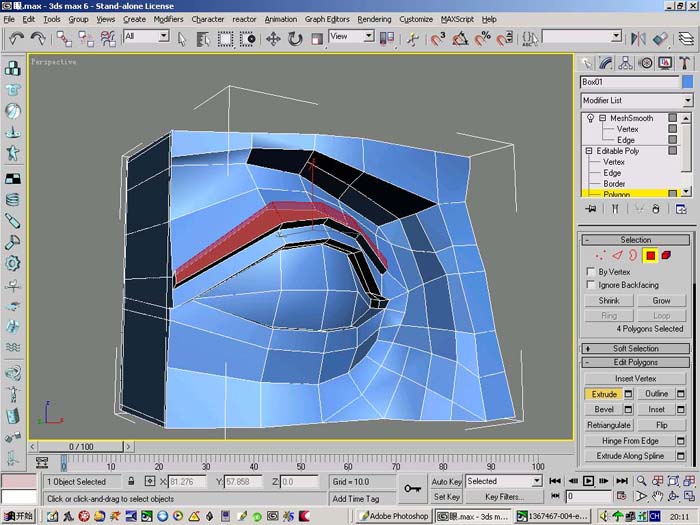The image size is (700, 525).
Task: Switch to Element sub-object selection icon
Action: tap(666, 255)
